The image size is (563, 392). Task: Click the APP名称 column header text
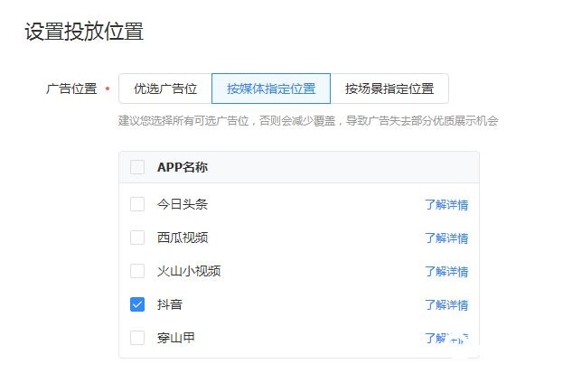(183, 167)
